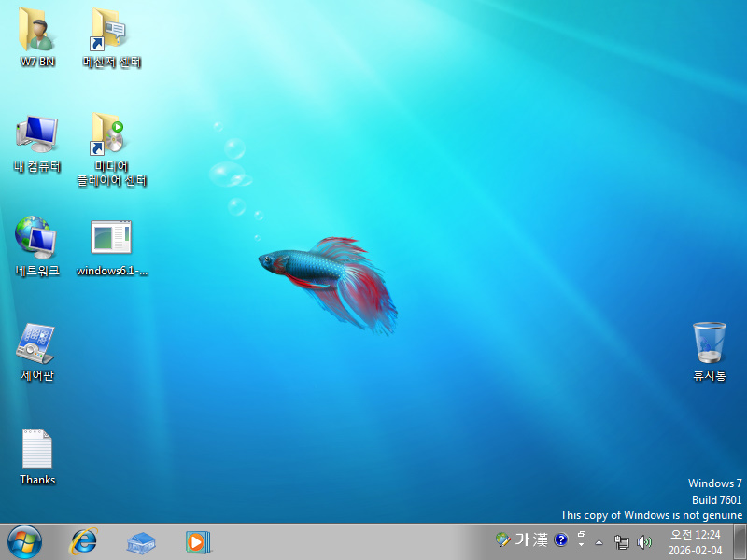This screenshot has width=747, height=560.
Task: Select the 미디어 플레이어 센터 shortcut
Action: tap(111, 148)
